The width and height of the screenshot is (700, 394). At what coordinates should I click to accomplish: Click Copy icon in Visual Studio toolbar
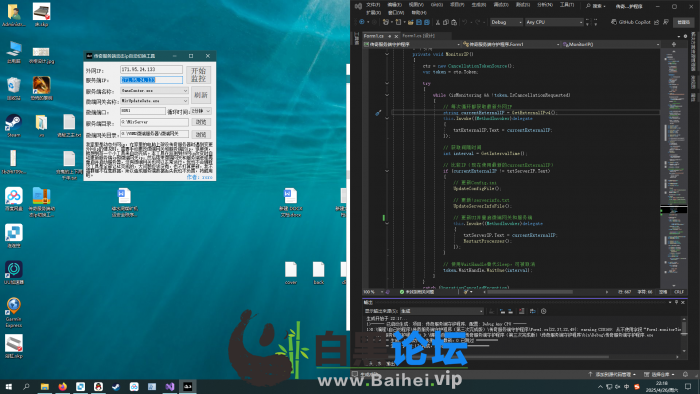pyautogui.click(x=446, y=22)
